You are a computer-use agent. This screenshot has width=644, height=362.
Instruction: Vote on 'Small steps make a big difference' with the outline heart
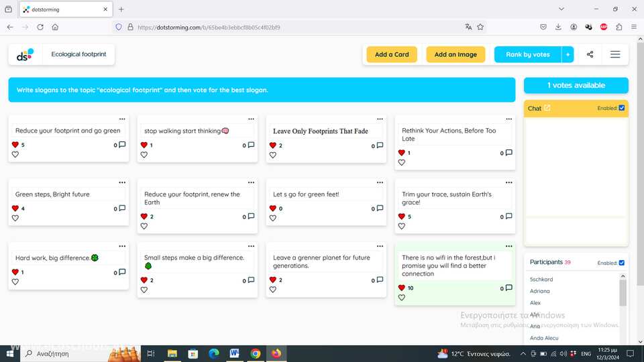pos(144,290)
